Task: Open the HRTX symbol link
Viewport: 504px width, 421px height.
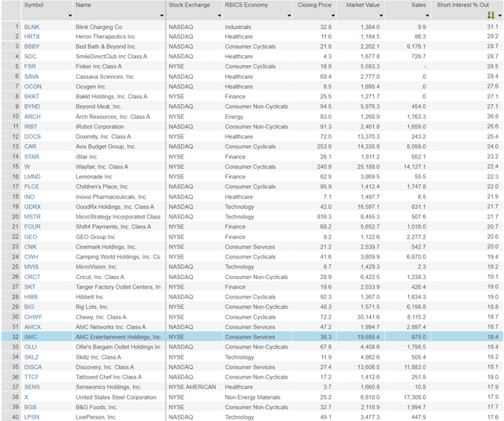Action: pos(31,37)
